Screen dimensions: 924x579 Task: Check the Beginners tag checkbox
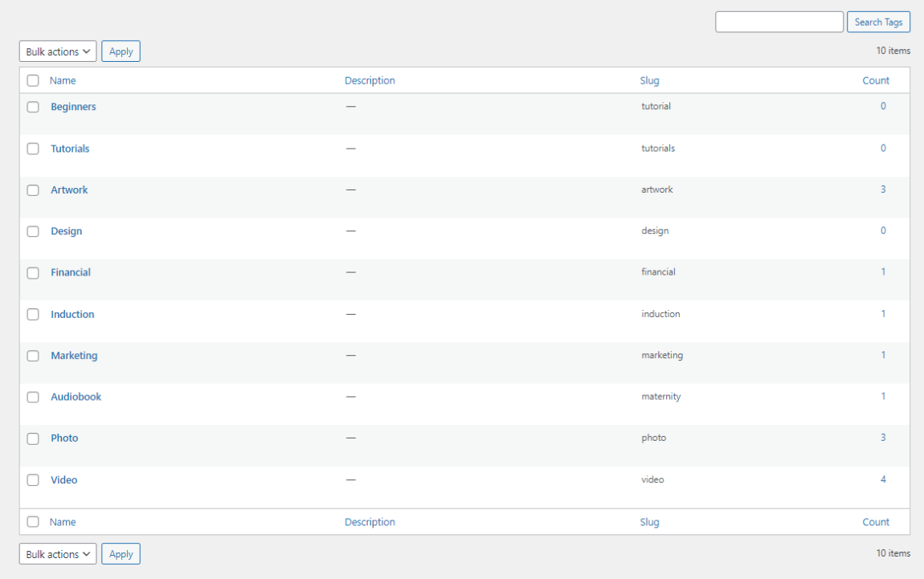tap(33, 107)
